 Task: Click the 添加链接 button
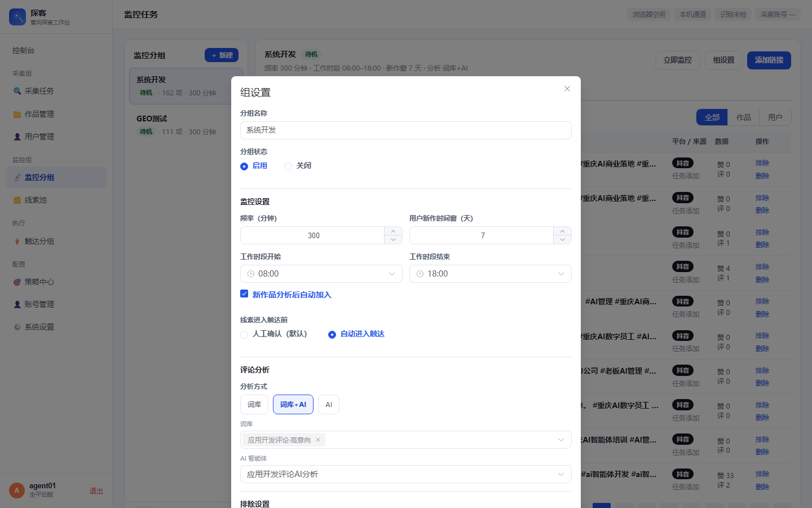coord(769,60)
